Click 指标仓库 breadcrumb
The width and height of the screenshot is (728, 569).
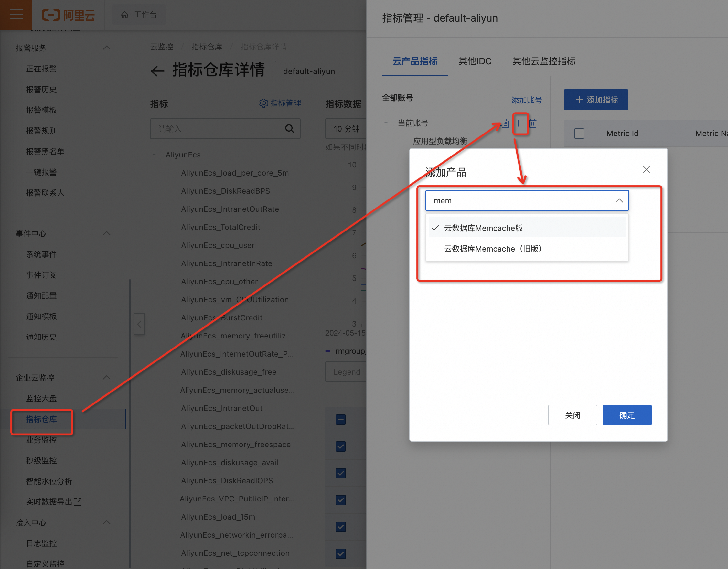(x=207, y=47)
